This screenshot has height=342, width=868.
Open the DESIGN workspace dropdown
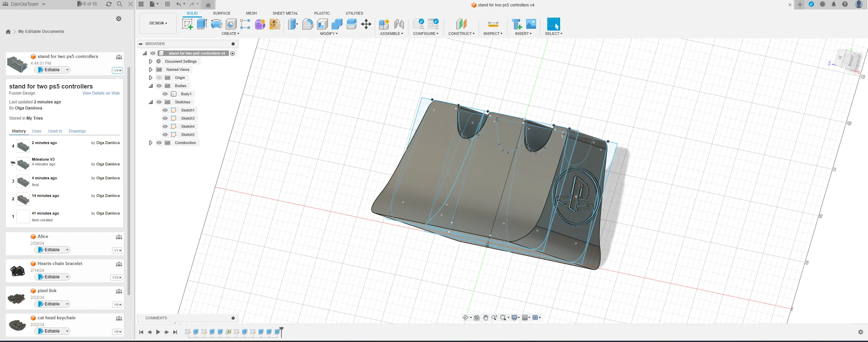pyautogui.click(x=158, y=23)
